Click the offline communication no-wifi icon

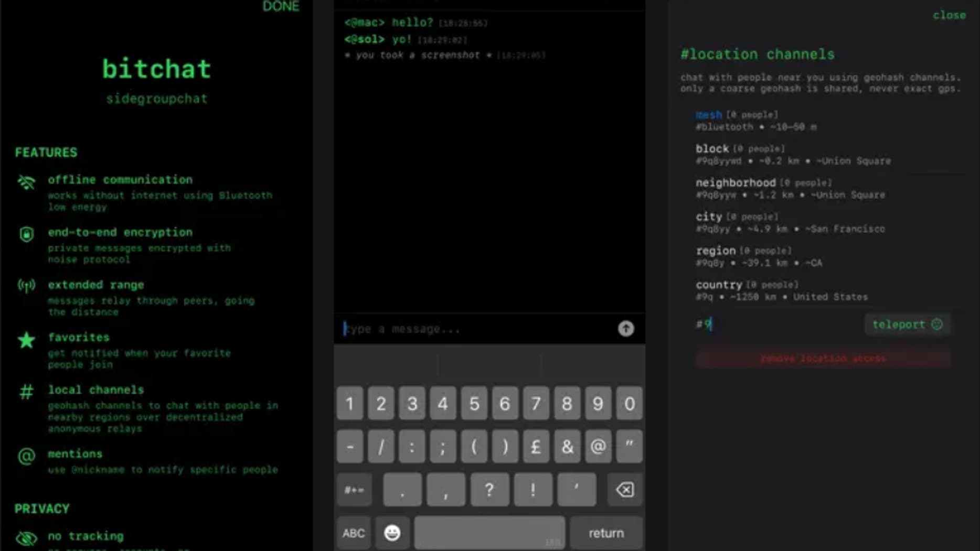pos(26,182)
